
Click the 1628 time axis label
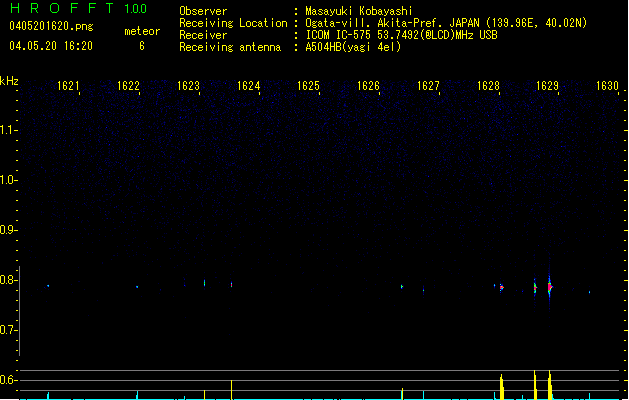coord(488,86)
